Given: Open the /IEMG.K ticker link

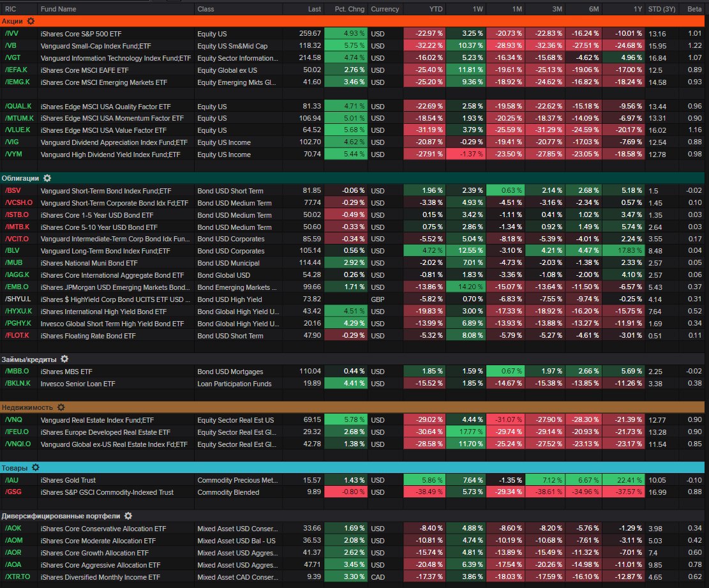Looking at the screenshot, I should coord(17,82).
